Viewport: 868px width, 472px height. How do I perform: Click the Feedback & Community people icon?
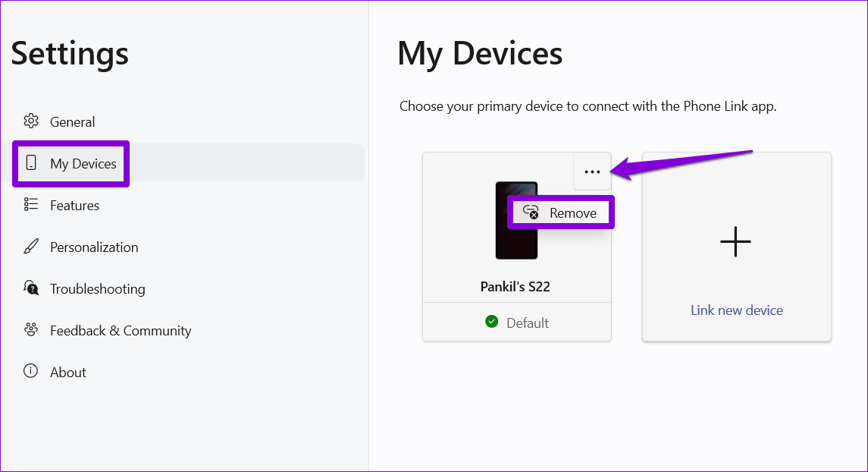[x=31, y=330]
